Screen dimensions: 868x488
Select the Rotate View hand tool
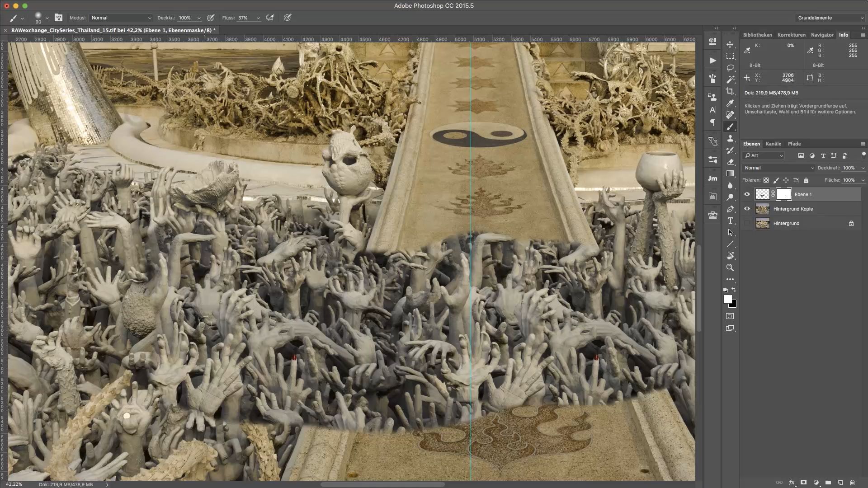point(730,256)
